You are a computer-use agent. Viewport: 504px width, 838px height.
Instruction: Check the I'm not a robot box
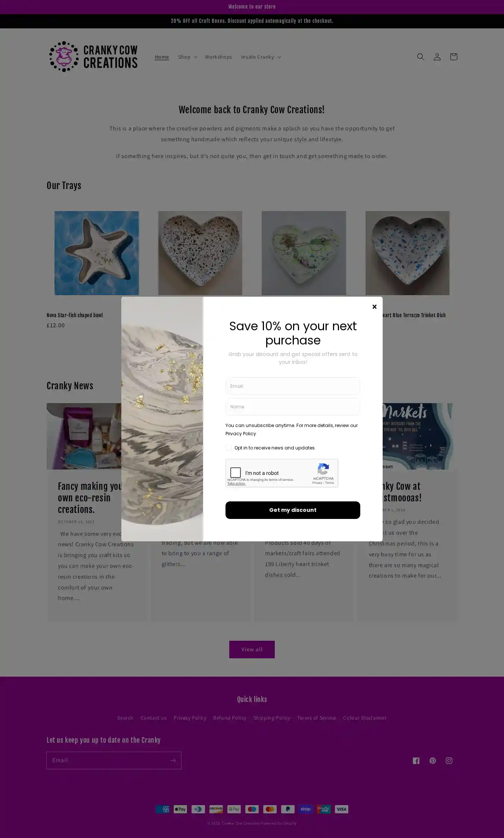[236, 473]
